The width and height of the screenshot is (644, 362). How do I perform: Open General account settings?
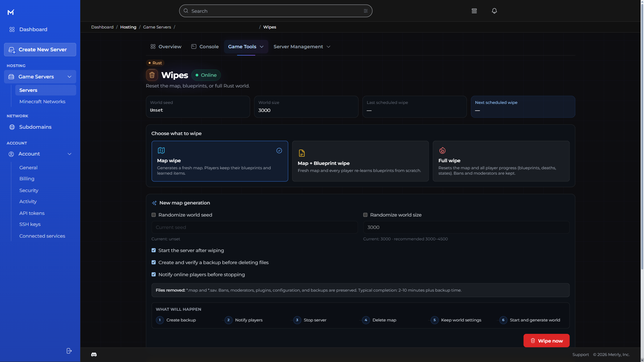point(29,168)
